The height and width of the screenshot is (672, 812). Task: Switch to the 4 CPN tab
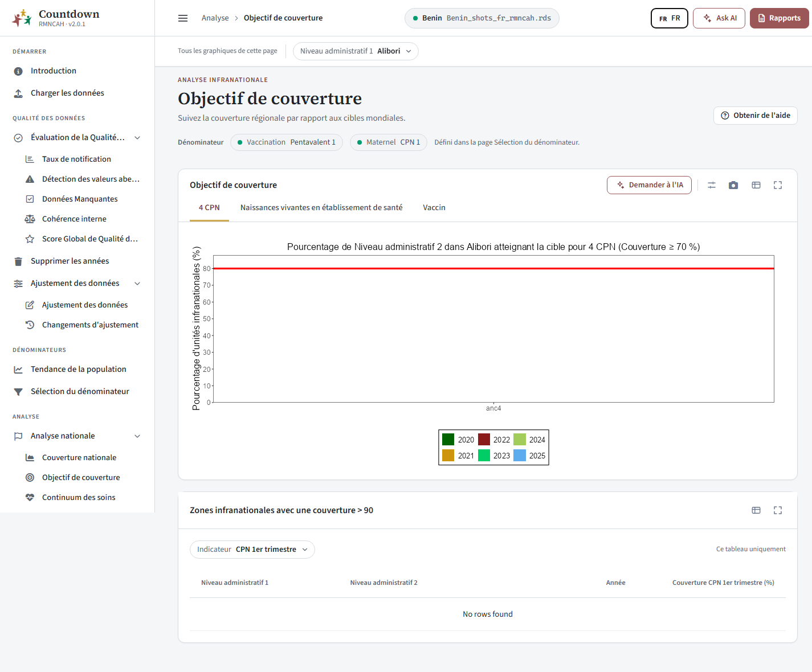[209, 208]
